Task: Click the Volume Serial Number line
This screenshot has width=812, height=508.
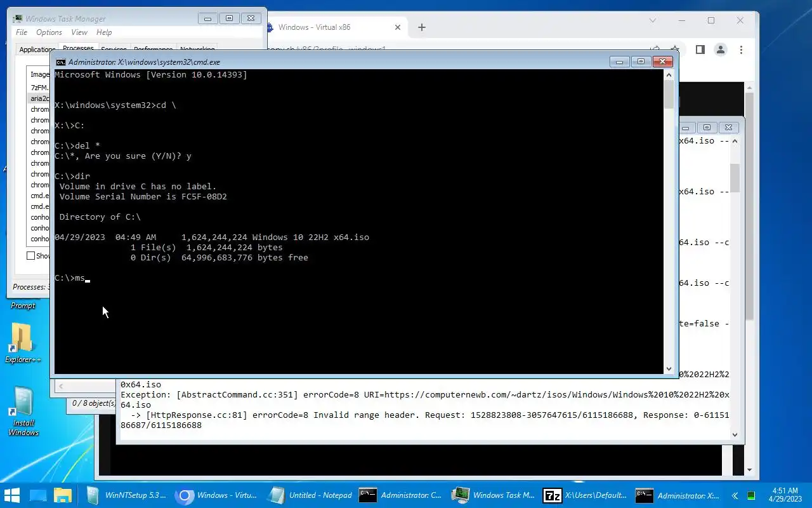Action: pos(143,197)
